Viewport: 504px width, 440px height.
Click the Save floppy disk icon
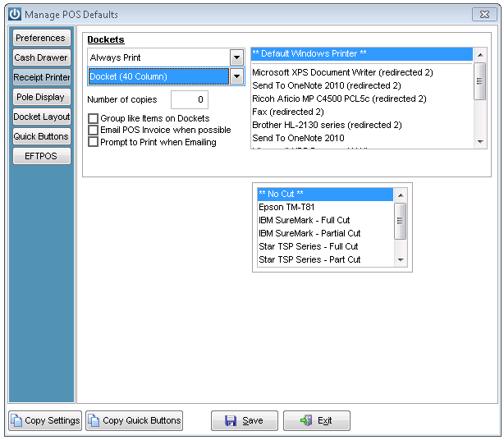231,420
